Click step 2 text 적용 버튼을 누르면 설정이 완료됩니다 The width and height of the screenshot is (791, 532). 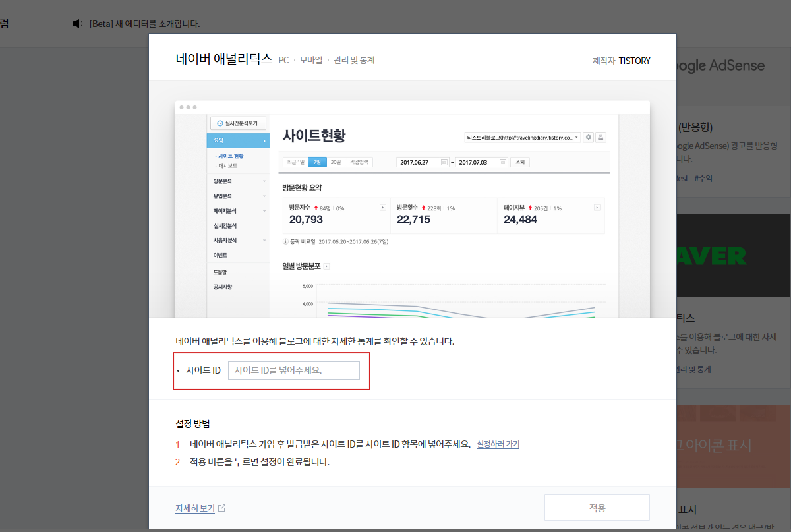[x=260, y=462]
